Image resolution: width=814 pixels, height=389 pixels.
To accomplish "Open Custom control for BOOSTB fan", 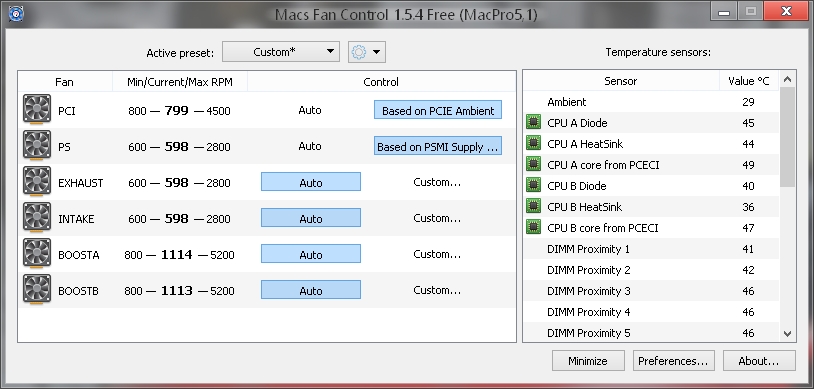I will [437, 290].
